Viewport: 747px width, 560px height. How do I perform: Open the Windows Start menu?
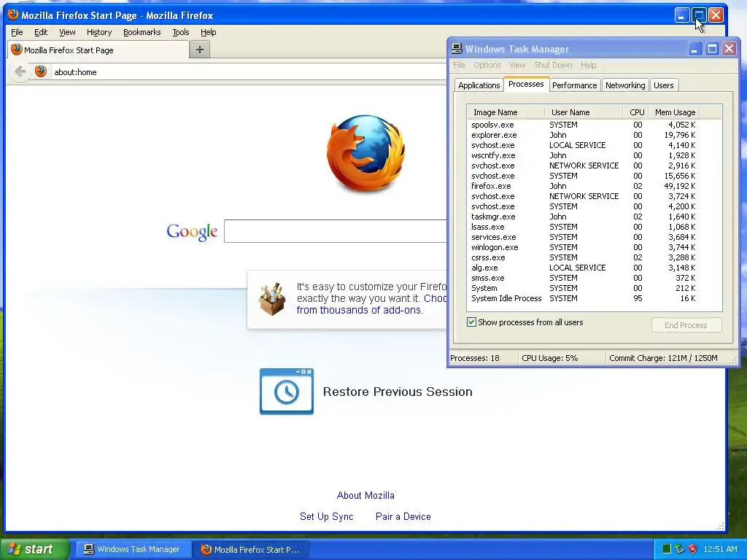[x=34, y=550]
